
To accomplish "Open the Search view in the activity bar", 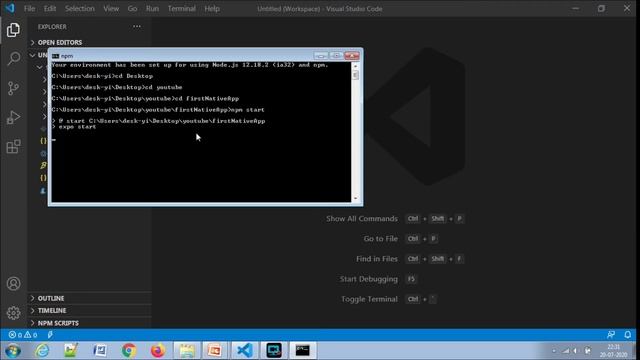I will click(x=13, y=59).
